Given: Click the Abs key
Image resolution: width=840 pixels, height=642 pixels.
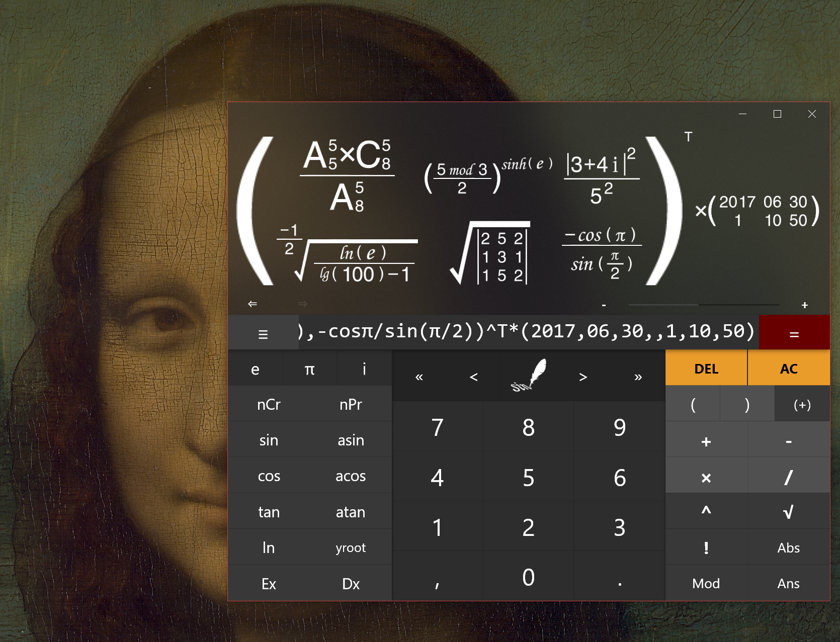Looking at the screenshot, I should (x=789, y=547).
